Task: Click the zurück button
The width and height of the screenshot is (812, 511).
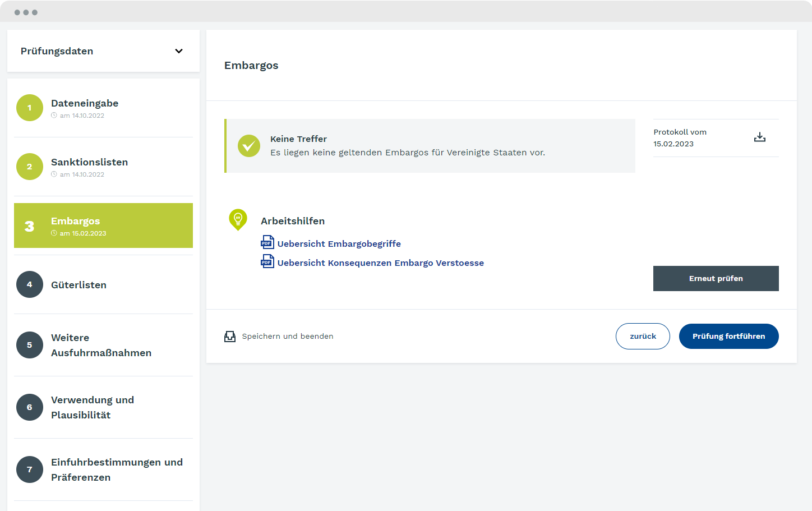Action: 643,337
